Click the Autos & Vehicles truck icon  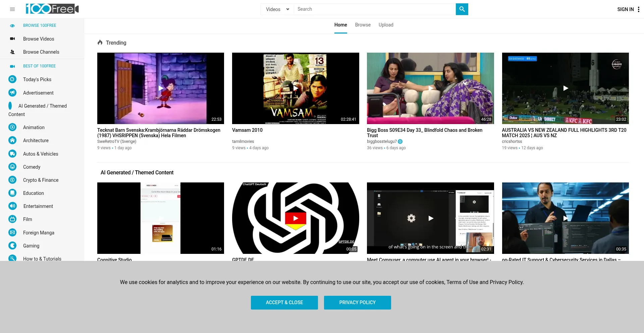pyautogui.click(x=12, y=154)
